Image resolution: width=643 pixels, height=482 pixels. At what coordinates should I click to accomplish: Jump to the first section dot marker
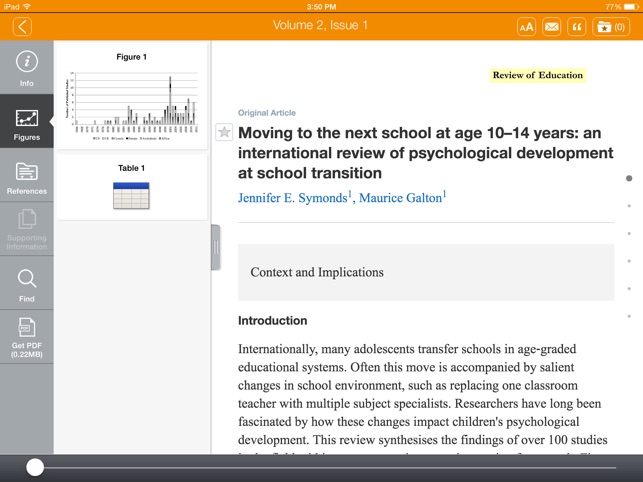[629, 179]
